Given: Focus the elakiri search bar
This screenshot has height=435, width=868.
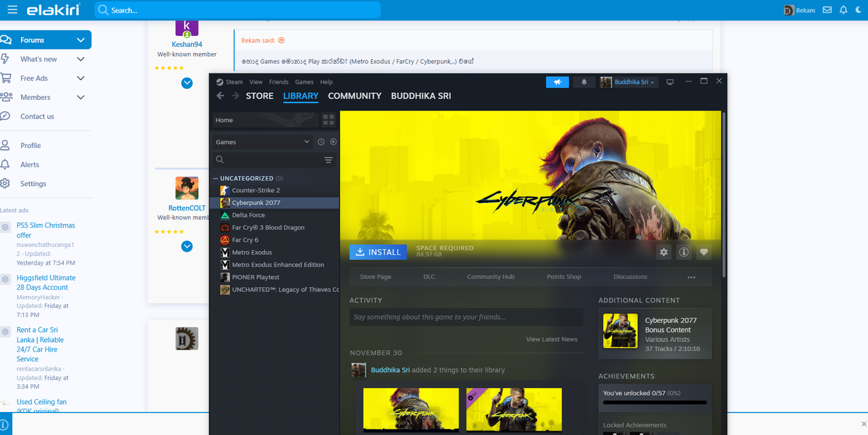Looking at the screenshot, I should click(237, 10).
